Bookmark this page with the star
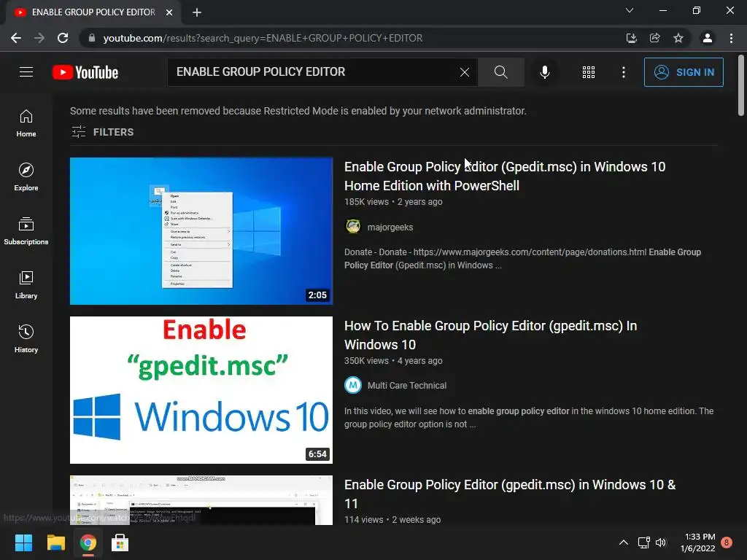This screenshot has width=747, height=560. click(x=678, y=38)
